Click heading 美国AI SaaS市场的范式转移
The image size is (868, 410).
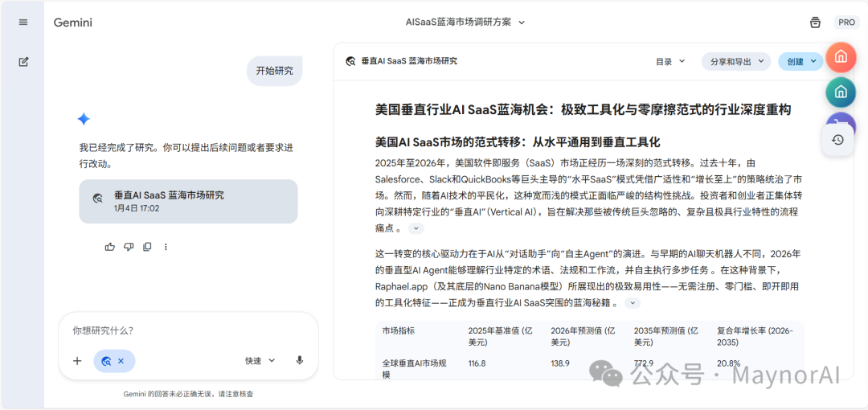(518, 142)
